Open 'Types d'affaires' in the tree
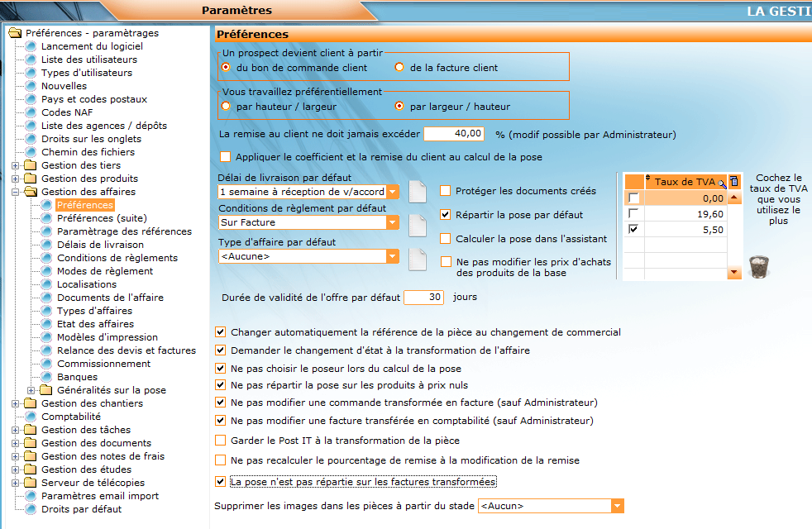The image size is (812, 529). pyautogui.click(x=95, y=311)
